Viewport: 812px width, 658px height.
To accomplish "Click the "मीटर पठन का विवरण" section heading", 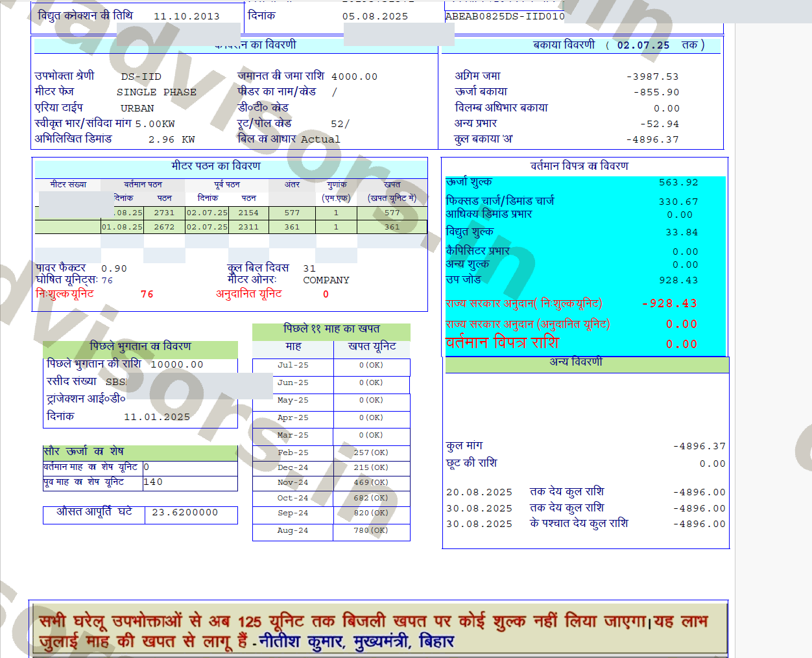I will [x=216, y=166].
